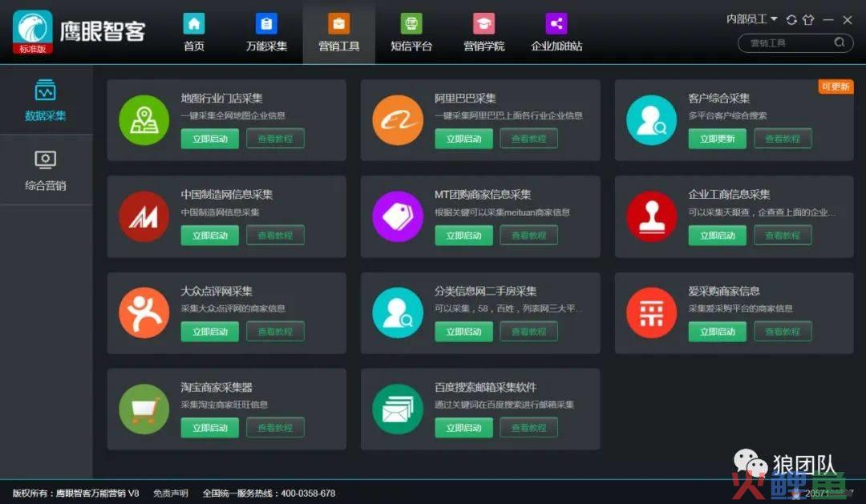This screenshot has width=866, height=504.
Task: Go to the 营销学院 tab
Action: click(x=484, y=32)
